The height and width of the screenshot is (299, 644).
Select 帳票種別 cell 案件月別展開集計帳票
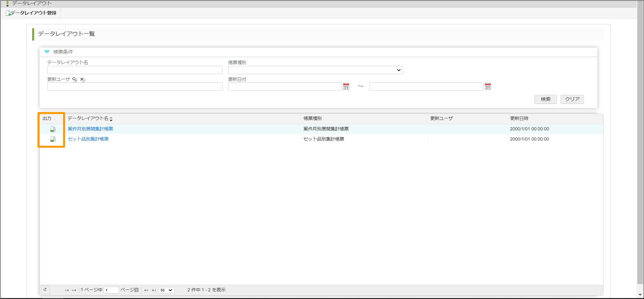[326, 129]
